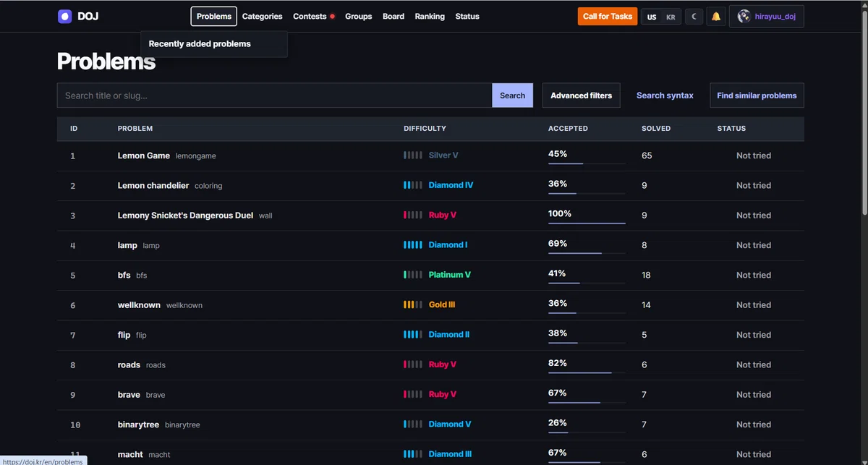Open Lemony Snicket's Dangerous Duel problem
868x465 pixels.
coord(185,216)
